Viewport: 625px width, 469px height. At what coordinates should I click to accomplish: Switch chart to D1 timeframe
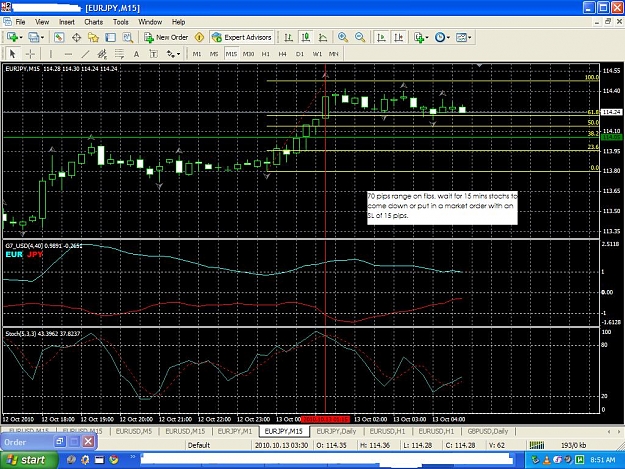pyautogui.click(x=300, y=54)
